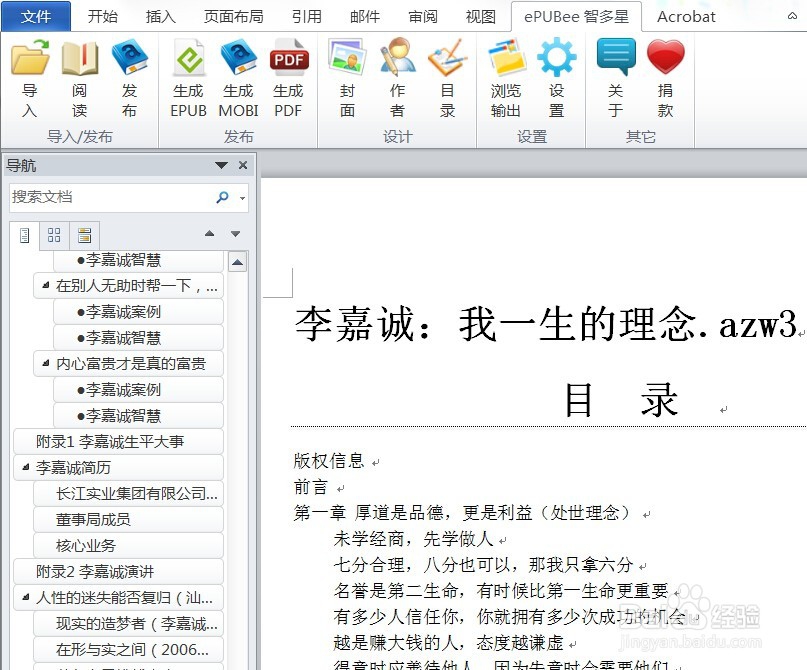Switch to the 引用 tab
The image size is (807, 670).
(307, 16)
